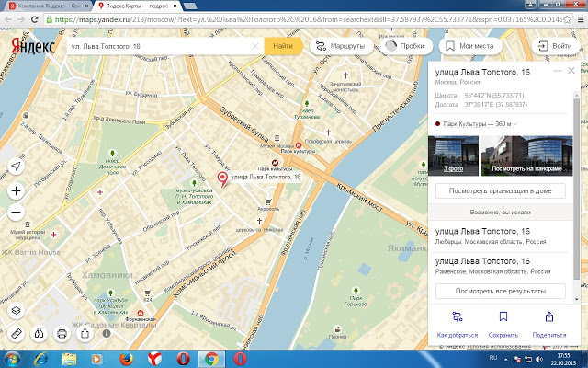Click the Yandex logo
This screenshot has height=368, width=588.
click(33, 46)
